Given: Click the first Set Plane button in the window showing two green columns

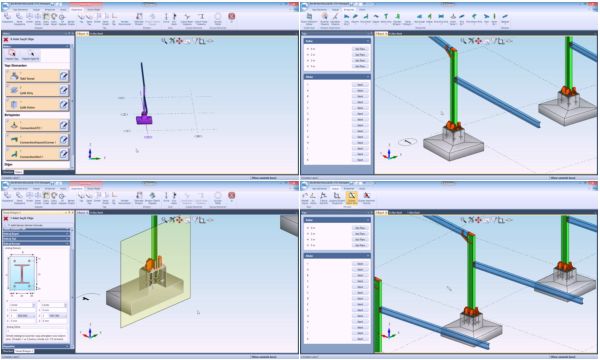Looking at the screenshot, I should pyautogui.click(x=360, y=49).
